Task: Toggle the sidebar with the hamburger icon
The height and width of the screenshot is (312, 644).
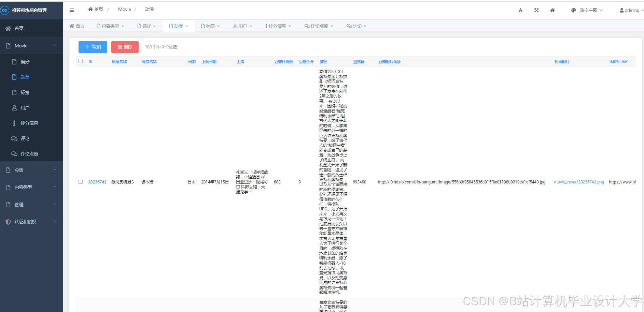Action: pyautogui.click(x=72, y=10)
